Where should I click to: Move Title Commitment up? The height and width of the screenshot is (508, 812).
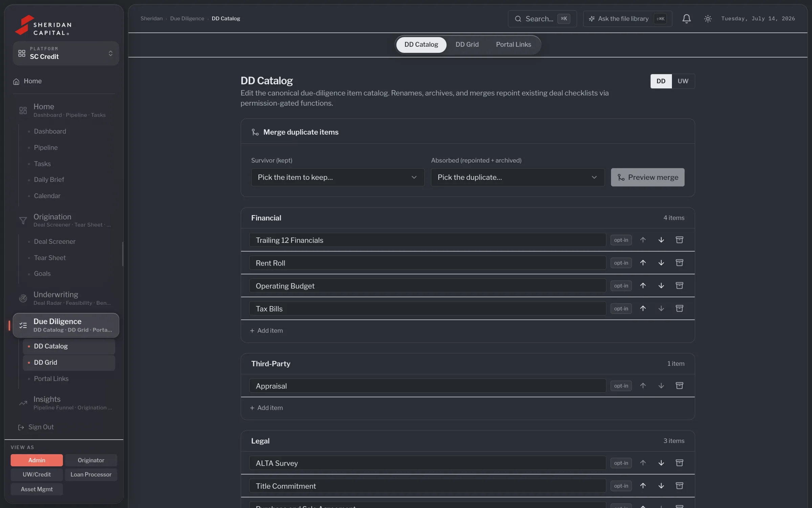point(643,486)
